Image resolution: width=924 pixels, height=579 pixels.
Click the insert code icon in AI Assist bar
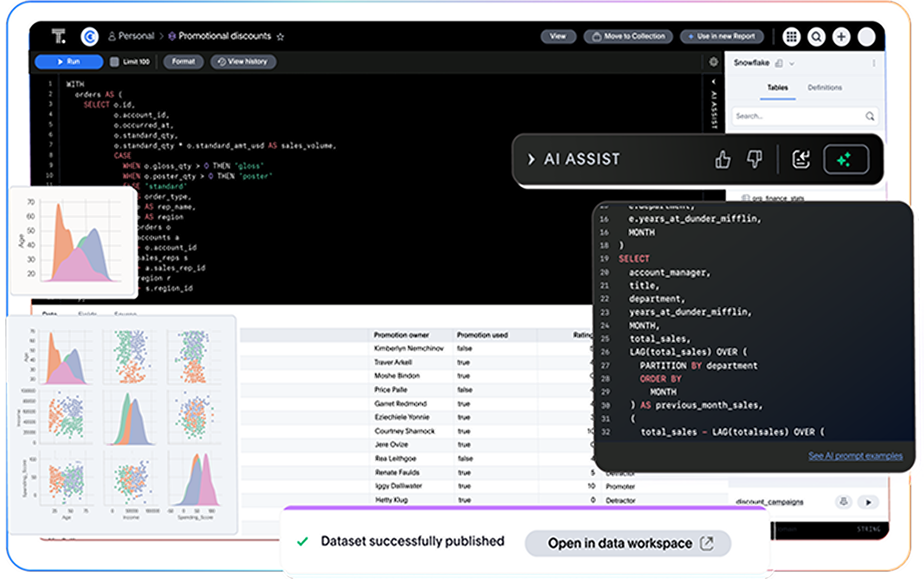800,160
